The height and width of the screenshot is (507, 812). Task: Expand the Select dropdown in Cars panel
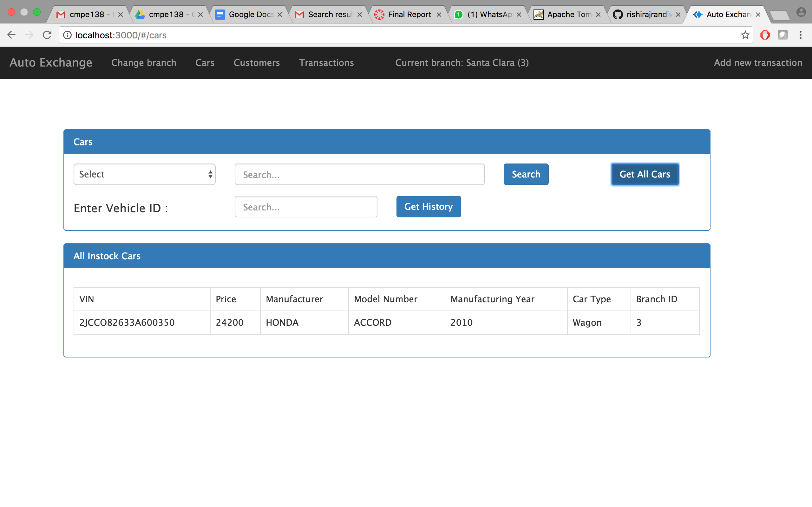pos(144,174)
